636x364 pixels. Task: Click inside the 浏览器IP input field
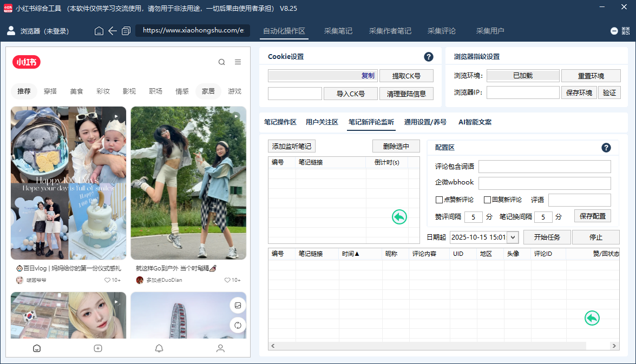(x=523, y=92)
